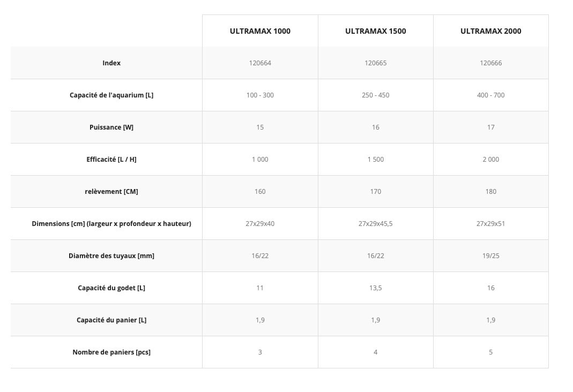
Task: Click the ULTRAMAX 1000 column header
Action: [x=260, y=31]
